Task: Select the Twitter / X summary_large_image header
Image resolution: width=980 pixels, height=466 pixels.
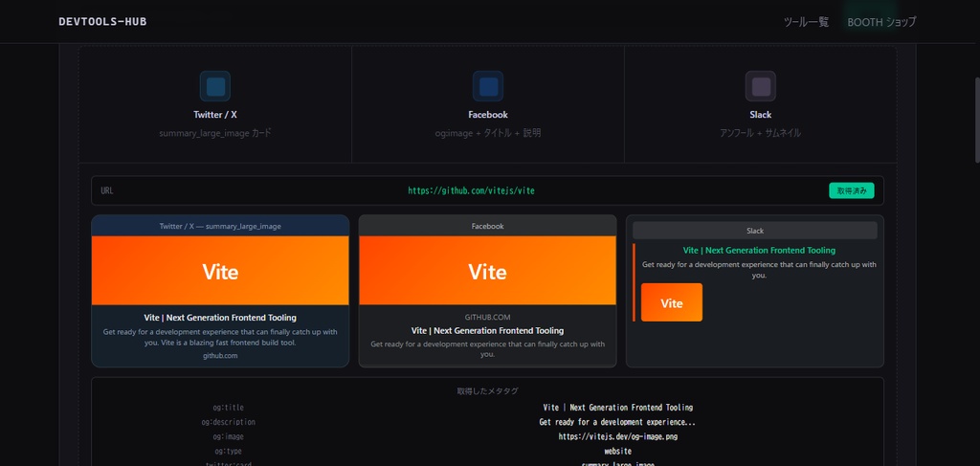Action: point(220,226)
